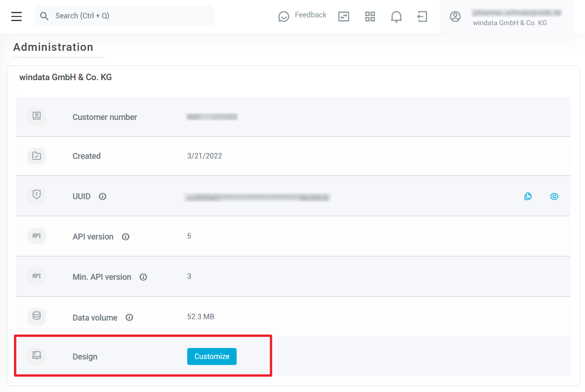
Task: Copy the UUID to clipboard
Action: [528, 196]
